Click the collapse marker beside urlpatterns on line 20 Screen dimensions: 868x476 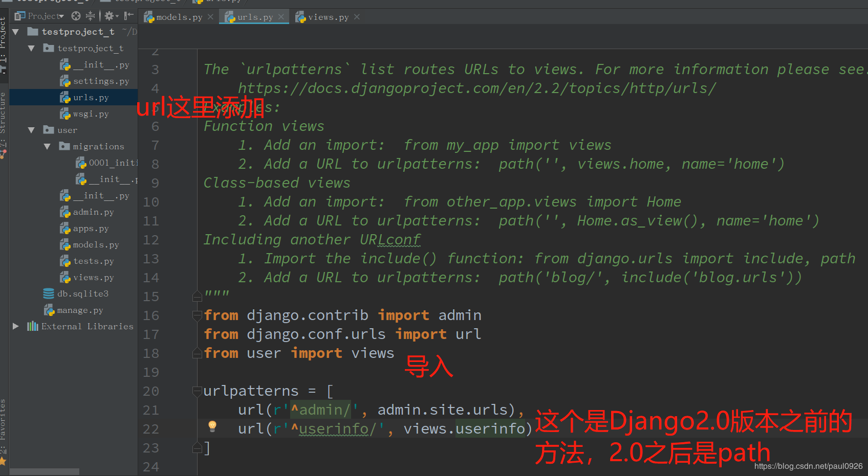coord(197,391)
